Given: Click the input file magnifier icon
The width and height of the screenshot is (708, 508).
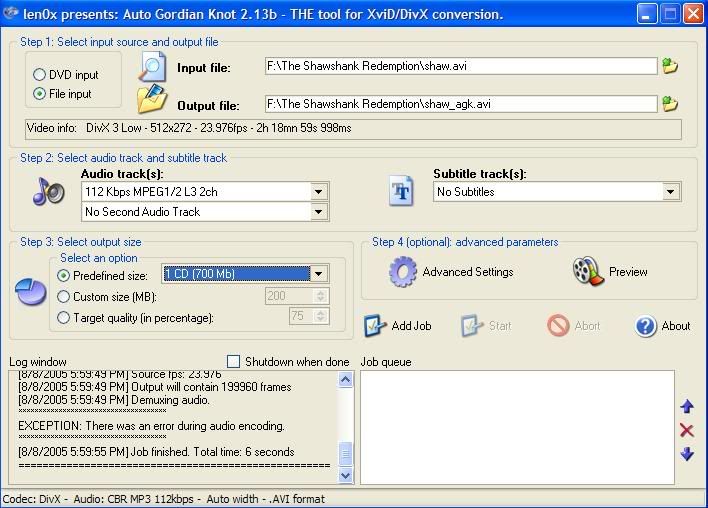Looking at the screenshot, I should (x=152, y=67).
